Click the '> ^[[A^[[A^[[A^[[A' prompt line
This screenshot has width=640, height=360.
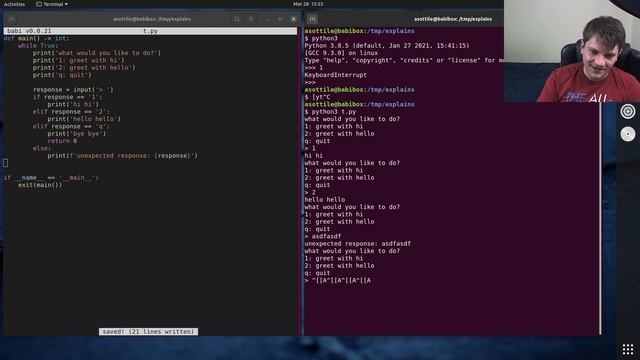pyautogui.click(x=338, y=281)
